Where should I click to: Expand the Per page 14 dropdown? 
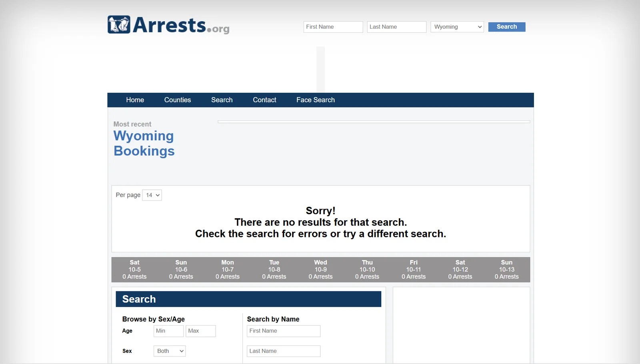[x=152, y=195]
